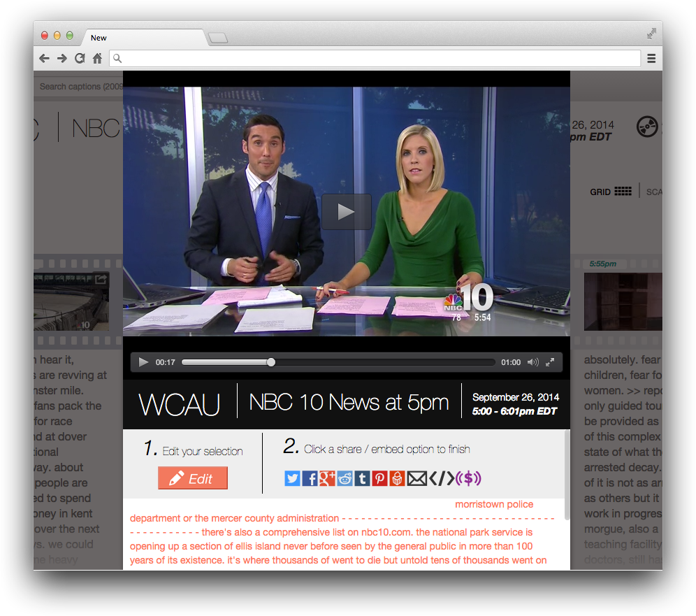Click caption text 'morristown police'
The height and width of the screenshot is (616, 696).
494,504
